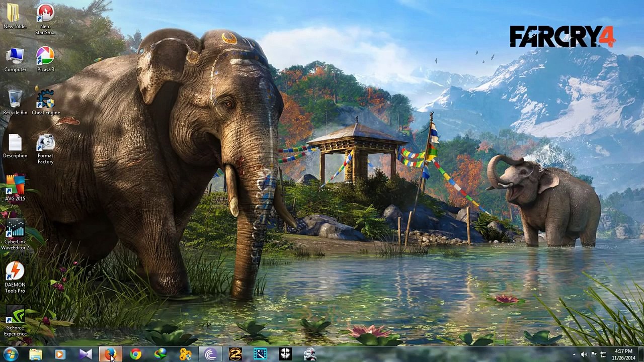Image resolution: width=644 pixels, height=362 pixels.
Task: Launch the taskbar game icon showing 2
Action: point(235,354)
